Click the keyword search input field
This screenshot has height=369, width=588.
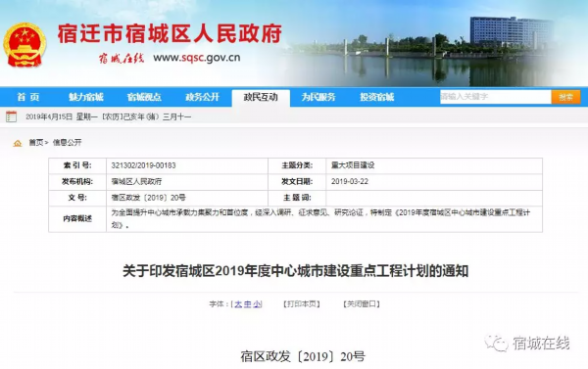click(495, 97)
